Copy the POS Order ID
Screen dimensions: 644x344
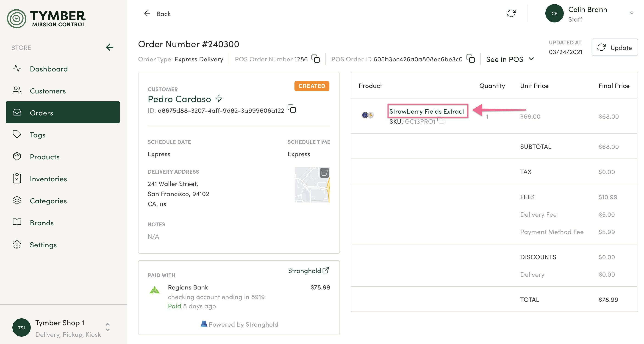470,59
